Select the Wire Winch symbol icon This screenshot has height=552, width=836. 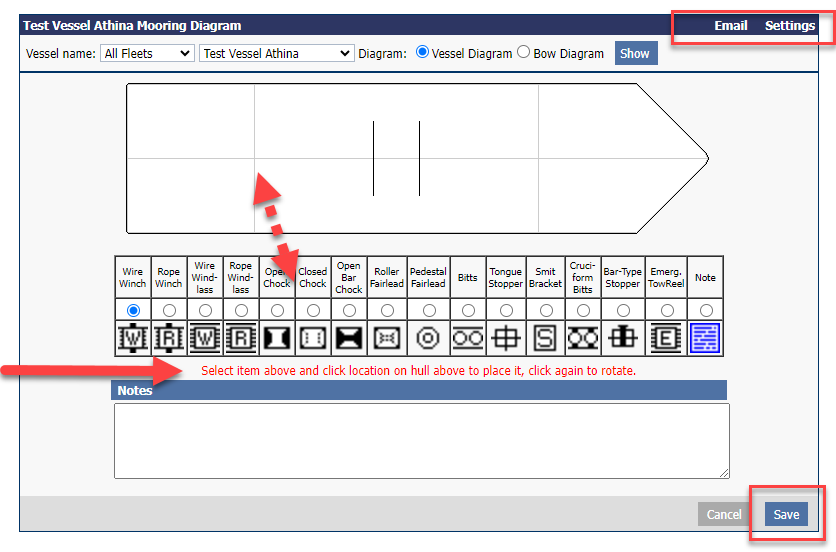click(x=133, y=338)
